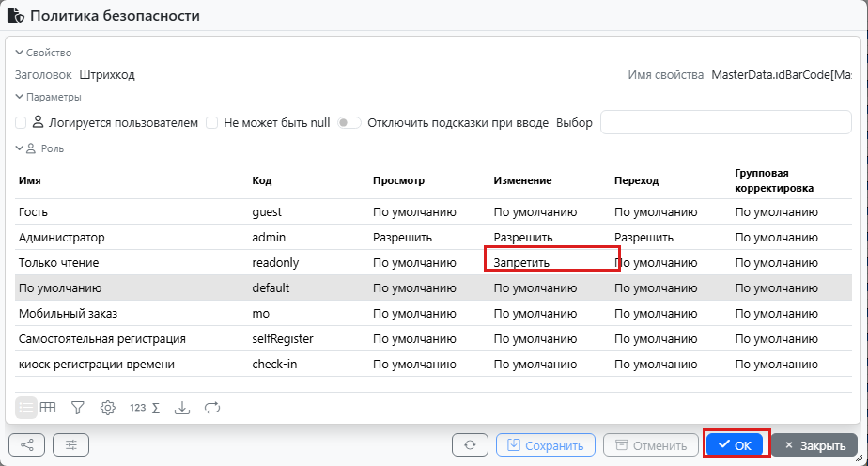Open the sliders settings button at bottom left
868x466 pixels.
coord(70,445)
